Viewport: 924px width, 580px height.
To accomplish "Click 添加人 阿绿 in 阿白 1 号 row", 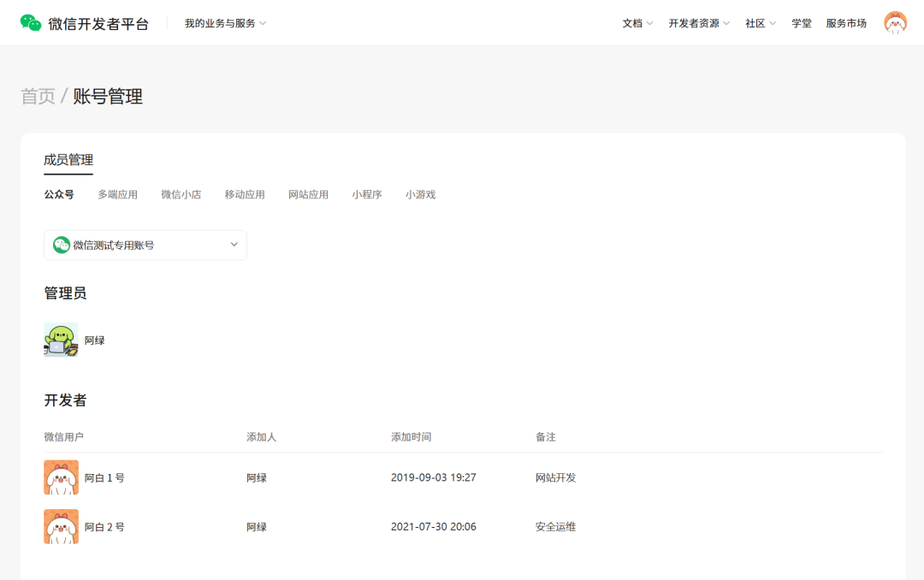I will tap(257, 477).
